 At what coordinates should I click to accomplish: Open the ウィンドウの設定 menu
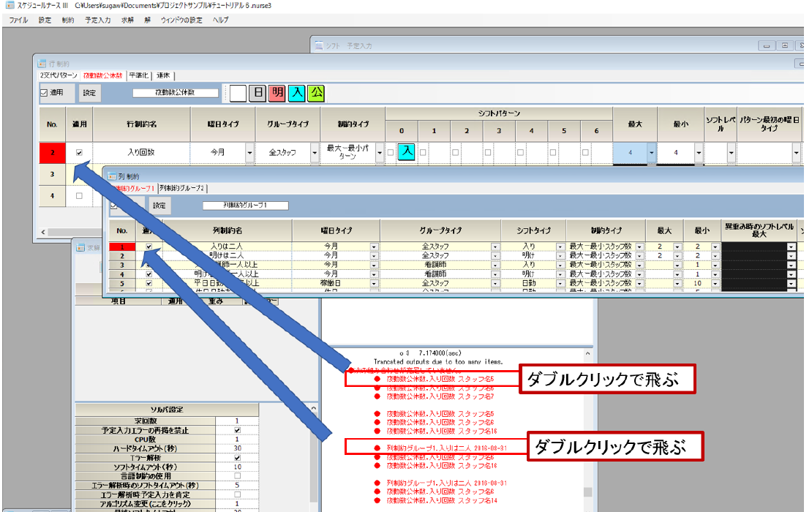[181, 20]
